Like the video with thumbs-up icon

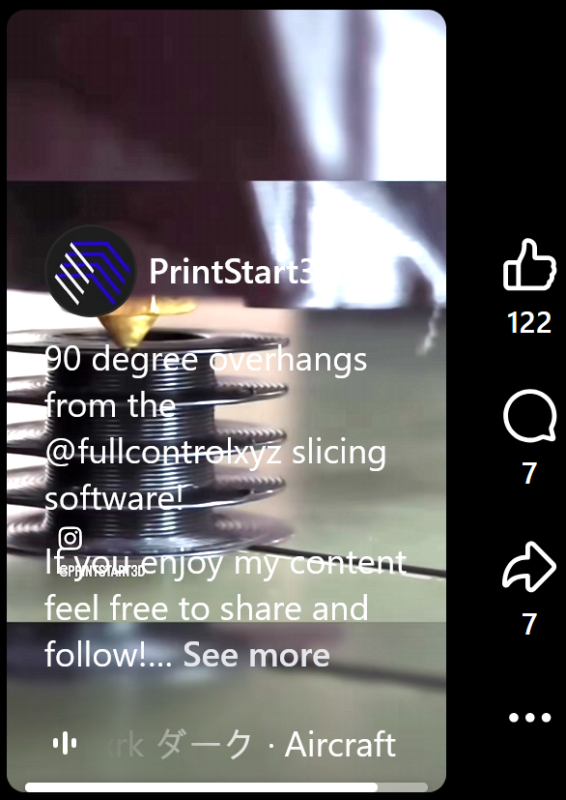(x=529, y=264)
